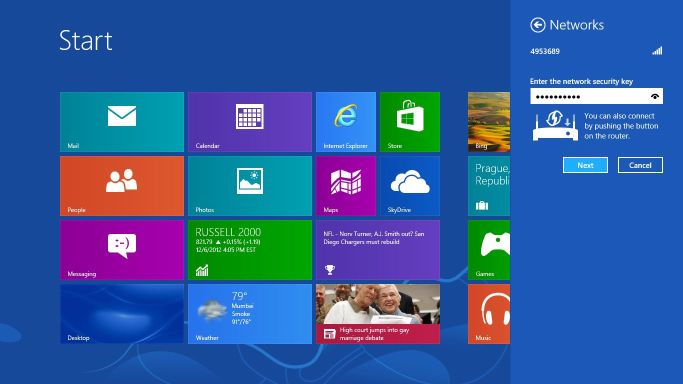The height and width of the screenshot is (384, 683).
Task: Open the Maps tile
Action: click(x=346, y=186)
